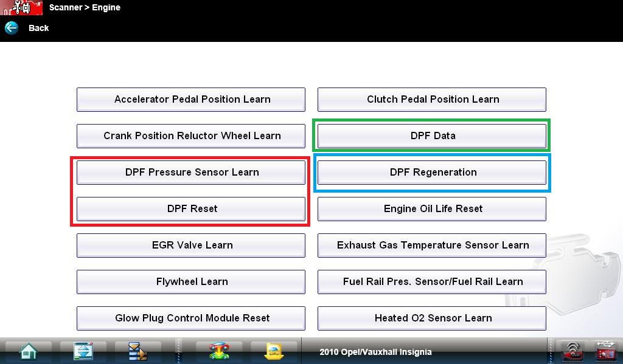The image size is (623, 364).
Task: Start DPF Pressure Sensor Learn
Action: pos(191,173)
